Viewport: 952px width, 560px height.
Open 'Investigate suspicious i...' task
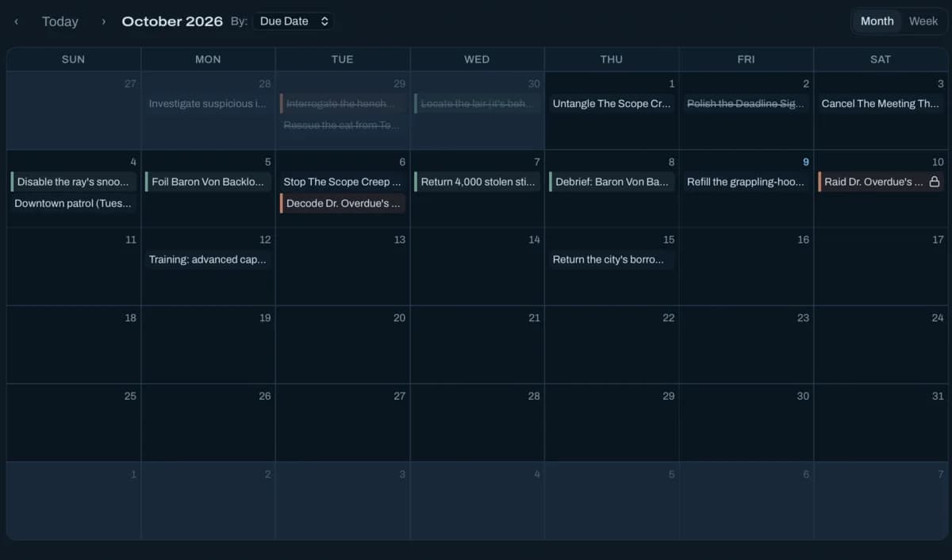pyautogui.click(x=208, y=104)
